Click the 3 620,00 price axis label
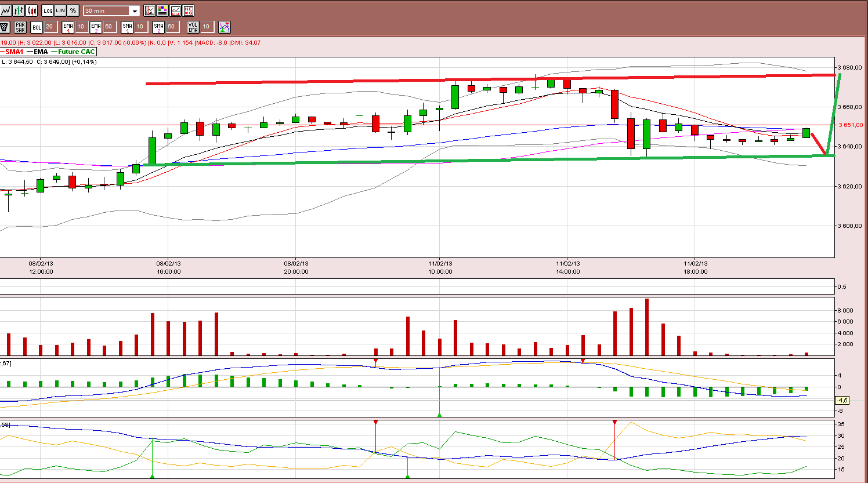The width and height of the screenshot is (868, 483). [x=850, y=186]
